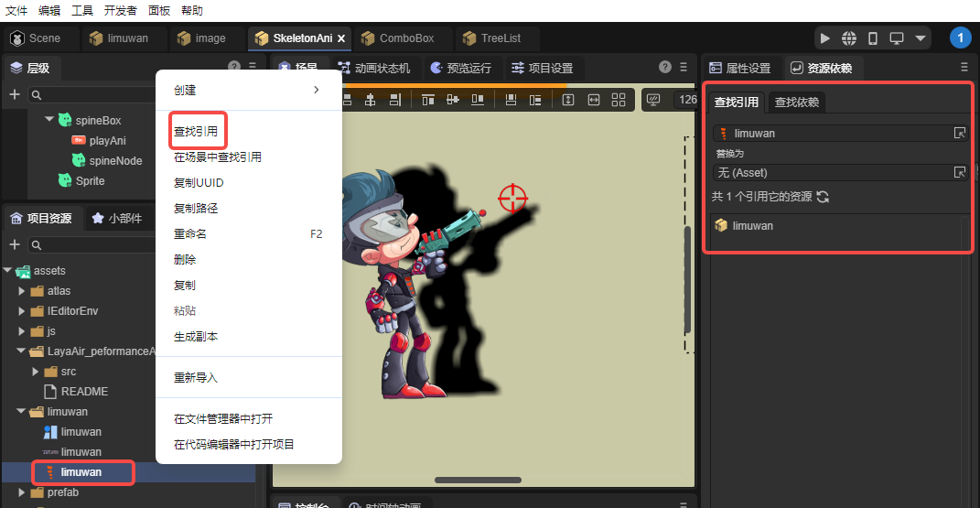The image size is (980, 508).
Task: Open the 帮助 menu in menu bar
Action: (x=192, y=11)
